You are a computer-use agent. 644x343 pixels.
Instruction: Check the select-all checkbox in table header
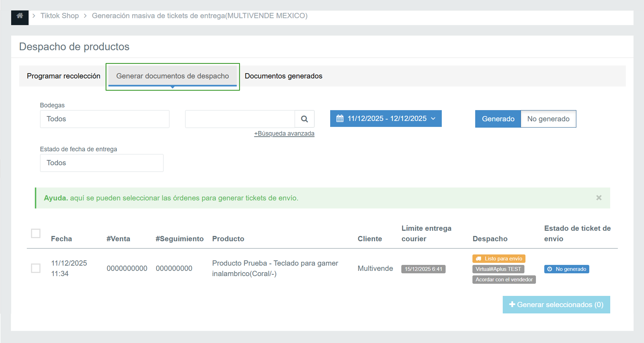click(x=36, y=233)
